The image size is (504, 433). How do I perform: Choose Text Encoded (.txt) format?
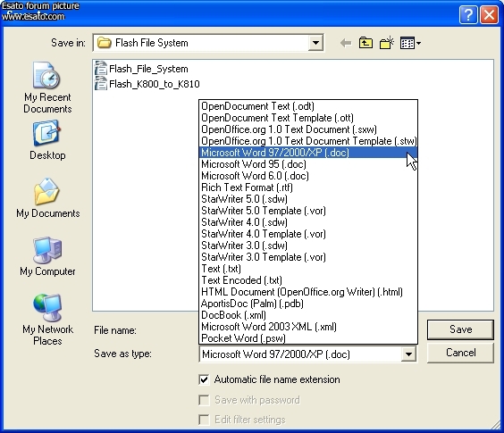(x=308, y=280)
